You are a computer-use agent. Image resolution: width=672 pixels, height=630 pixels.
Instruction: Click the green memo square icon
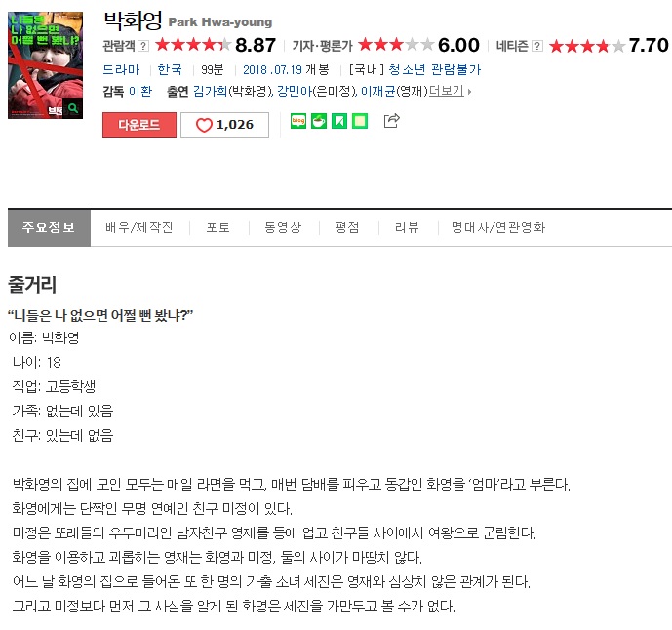[360, 121]
